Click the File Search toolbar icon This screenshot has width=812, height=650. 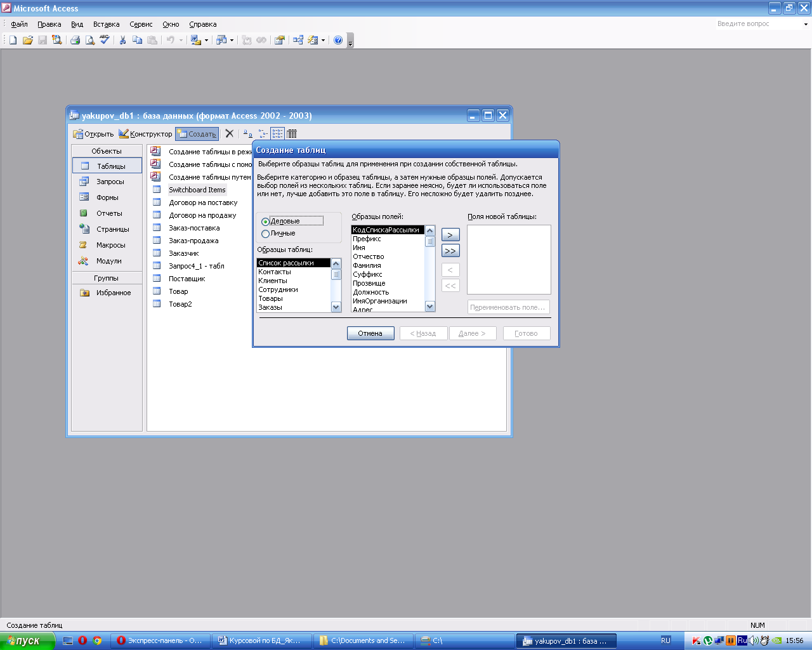57,40
